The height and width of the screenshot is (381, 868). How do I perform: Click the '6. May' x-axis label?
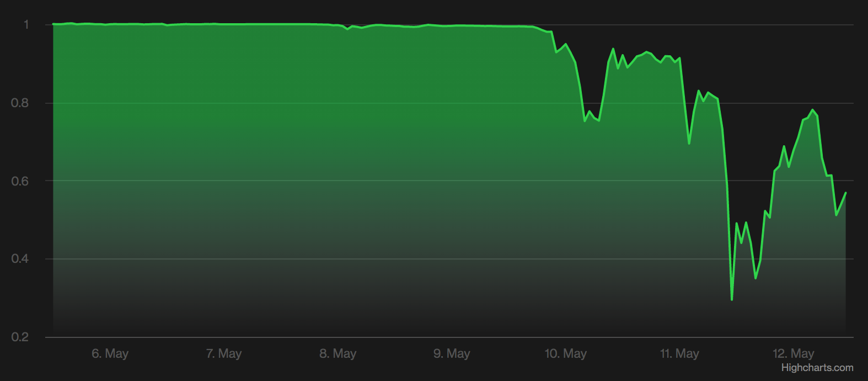[x=110, y=353]
